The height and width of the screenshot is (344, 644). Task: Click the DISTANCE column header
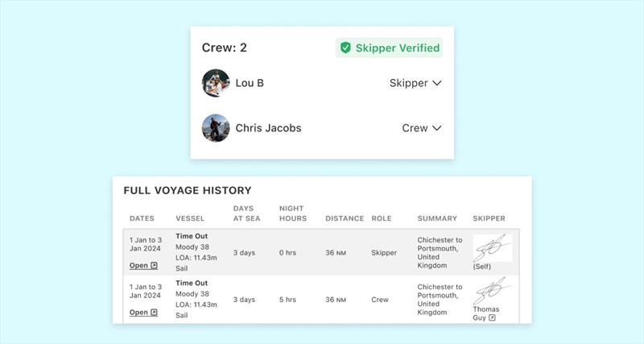tap(345, 218)
